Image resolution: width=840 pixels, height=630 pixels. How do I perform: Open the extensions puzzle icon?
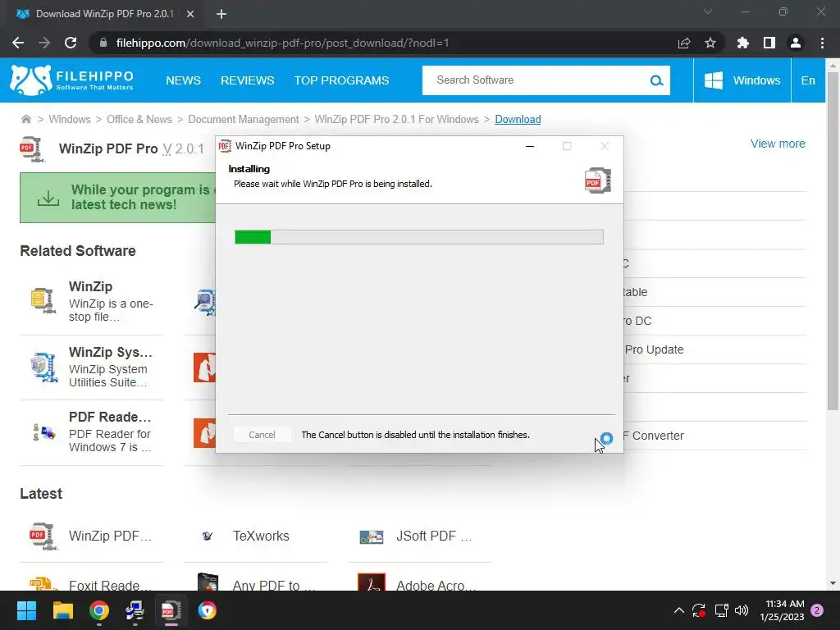(x=743, y=43)
